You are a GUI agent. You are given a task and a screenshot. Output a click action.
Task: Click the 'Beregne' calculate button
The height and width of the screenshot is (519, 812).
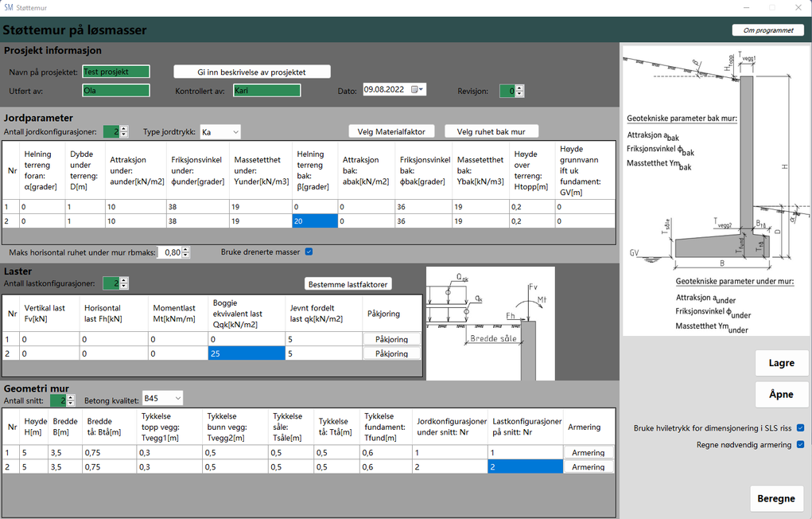776,498
